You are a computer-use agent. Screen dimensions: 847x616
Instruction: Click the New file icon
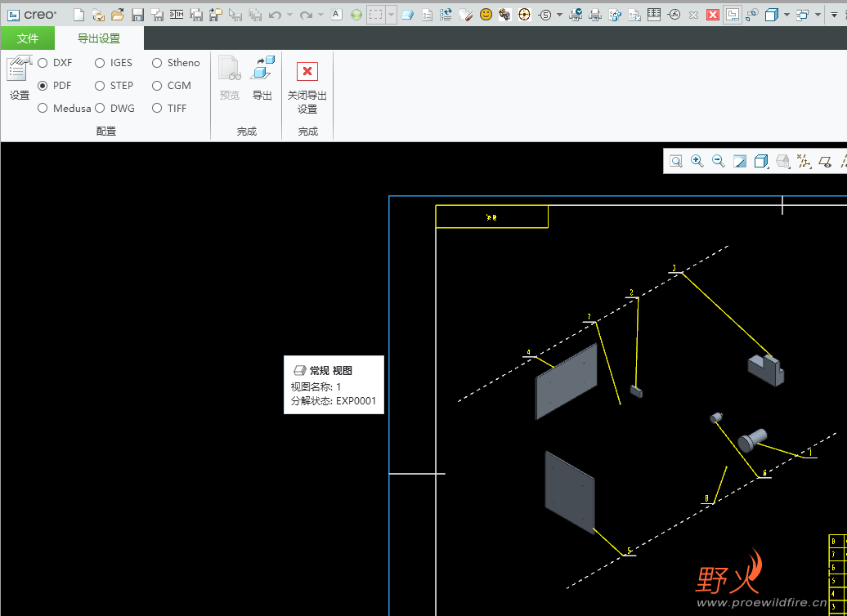pyautogui.click(x=78, y=15)
